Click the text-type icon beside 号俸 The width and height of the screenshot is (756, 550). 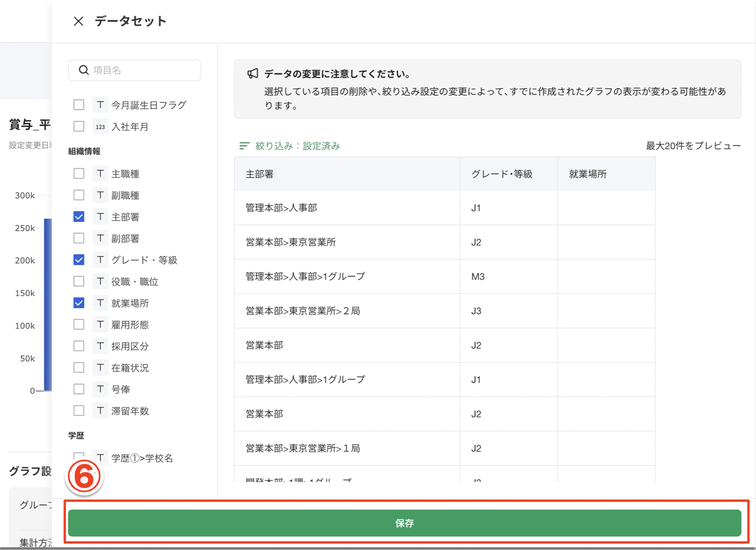point(100,389)
